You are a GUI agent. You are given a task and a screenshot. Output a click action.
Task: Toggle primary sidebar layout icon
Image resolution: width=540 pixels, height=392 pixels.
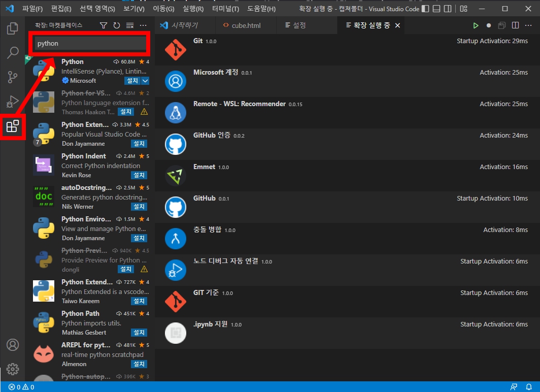point(425,9)
